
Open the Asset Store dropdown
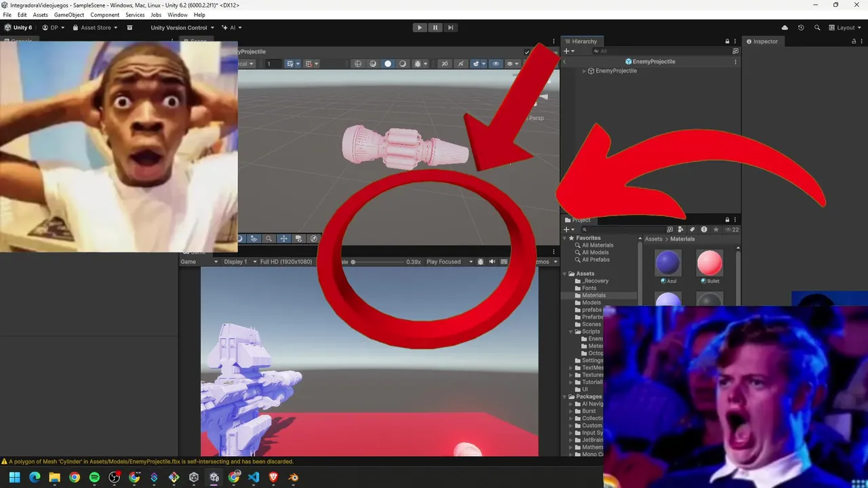click(95, 28)
